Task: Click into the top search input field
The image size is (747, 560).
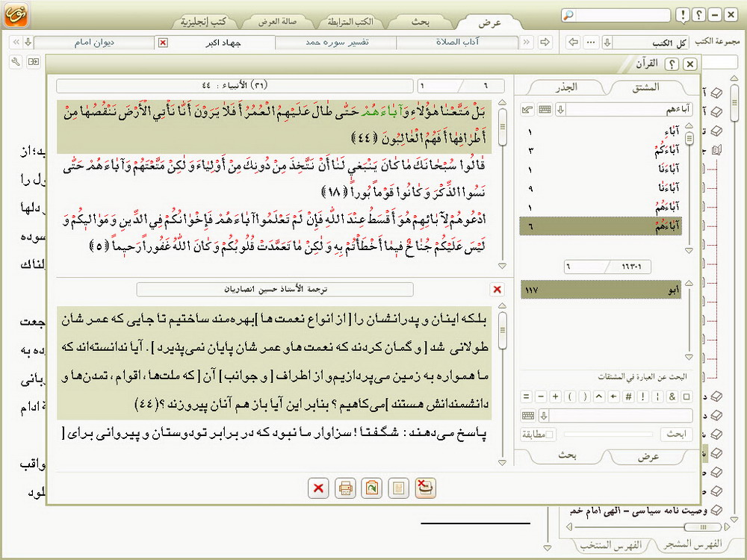Action: [x=622, y=15]
